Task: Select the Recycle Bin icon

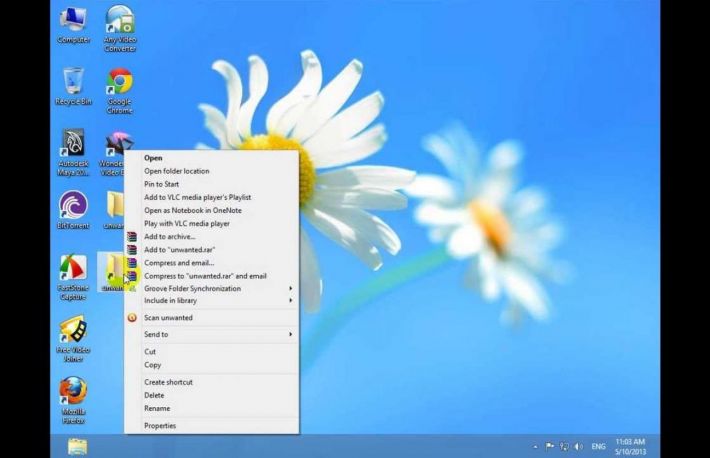Action: pyautogui.click(x=73, y=83)
